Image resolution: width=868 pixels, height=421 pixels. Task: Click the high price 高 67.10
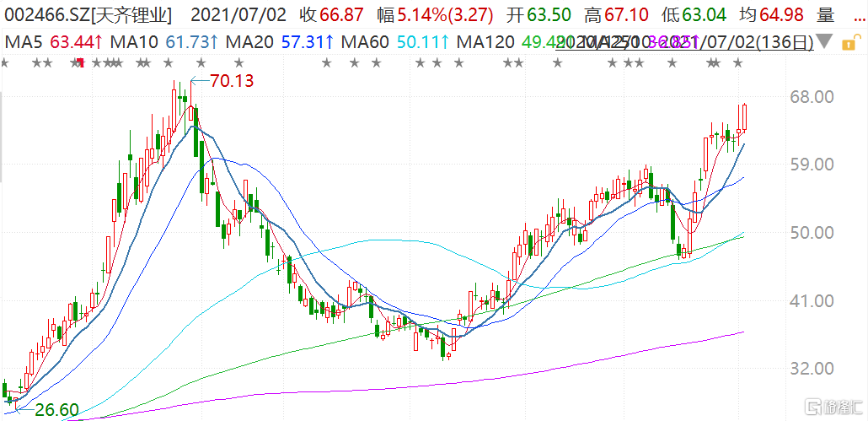[619, 15]
